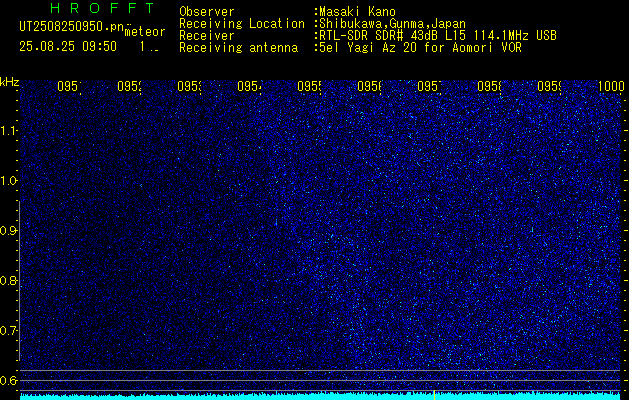Select the location Shibukawa,Gunma,Japan

click(392, 24)
